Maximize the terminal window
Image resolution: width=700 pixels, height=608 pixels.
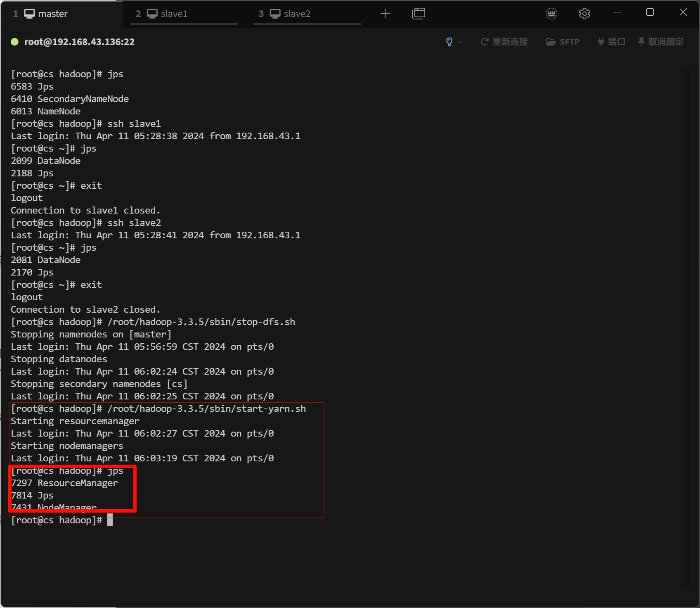click(650, 12)
